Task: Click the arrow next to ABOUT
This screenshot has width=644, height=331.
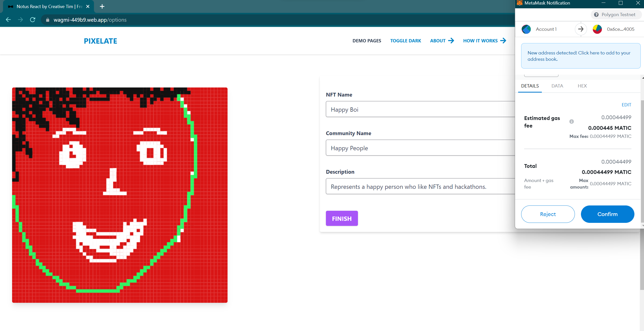Action: 451,41
